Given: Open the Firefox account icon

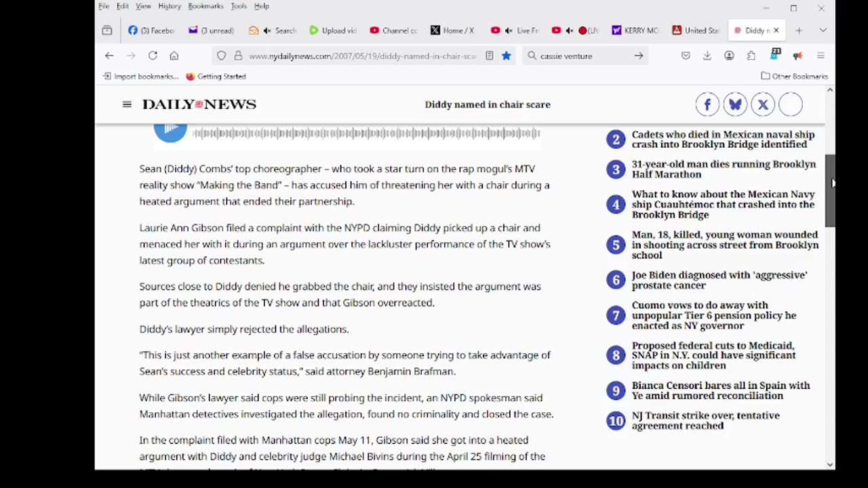Looking at the screenshot, I should point(729,56).
